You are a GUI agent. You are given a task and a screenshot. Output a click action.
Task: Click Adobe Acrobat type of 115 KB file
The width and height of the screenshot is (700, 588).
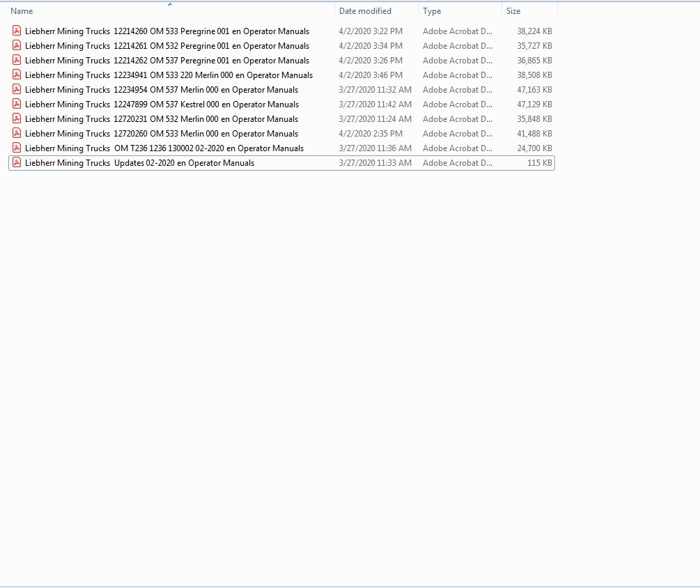point(458,163)
